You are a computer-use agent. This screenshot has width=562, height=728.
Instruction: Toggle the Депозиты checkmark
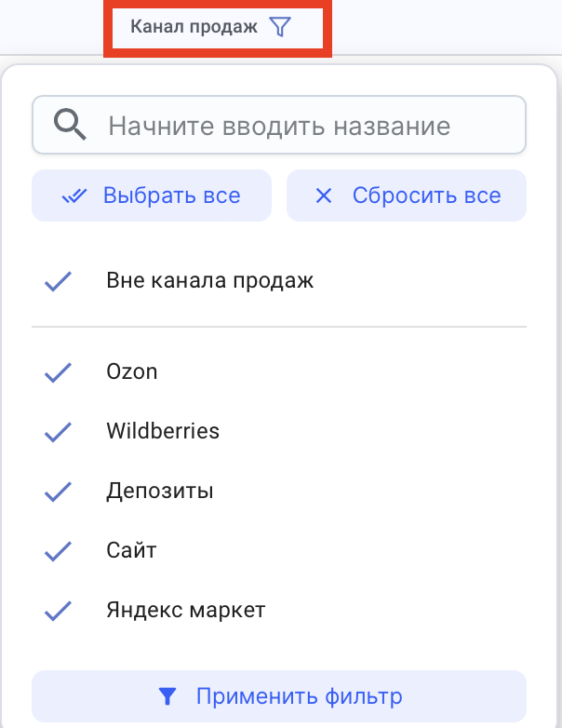pyautogui.click(x=58, y=492)
